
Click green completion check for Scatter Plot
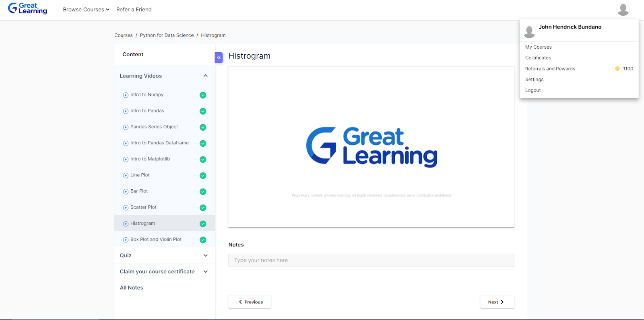(203, 208)
